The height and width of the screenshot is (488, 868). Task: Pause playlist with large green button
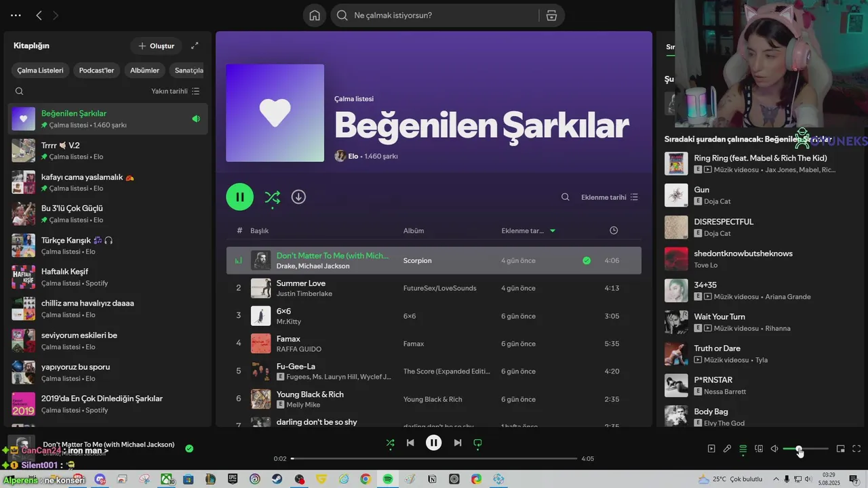pos(240,197)
